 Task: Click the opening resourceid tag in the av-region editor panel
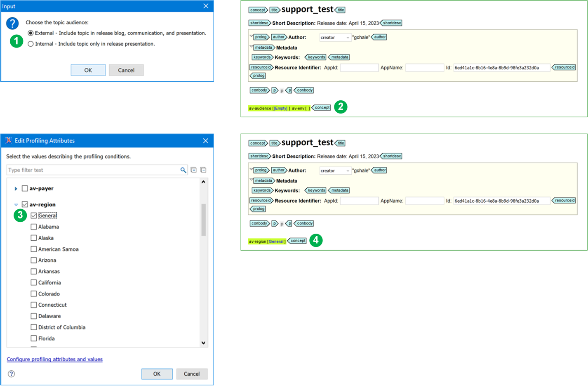tap(261, 201)
